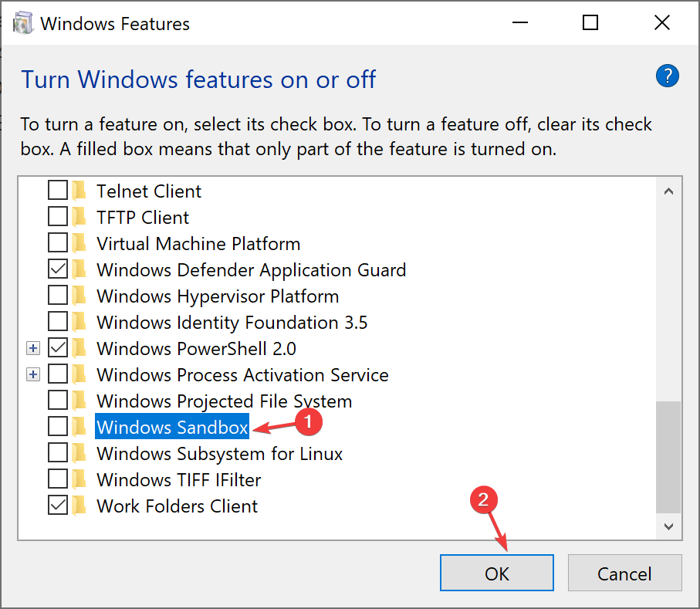Tick the Windows Hypervisor Platform checkbox

tap(58, 295)
